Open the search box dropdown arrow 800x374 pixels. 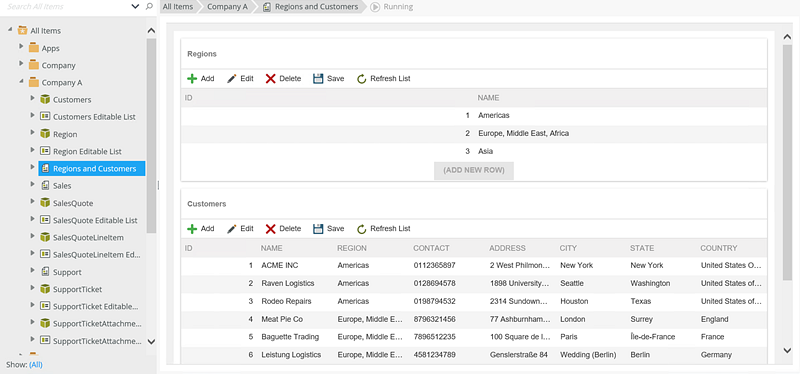[135, 7]
